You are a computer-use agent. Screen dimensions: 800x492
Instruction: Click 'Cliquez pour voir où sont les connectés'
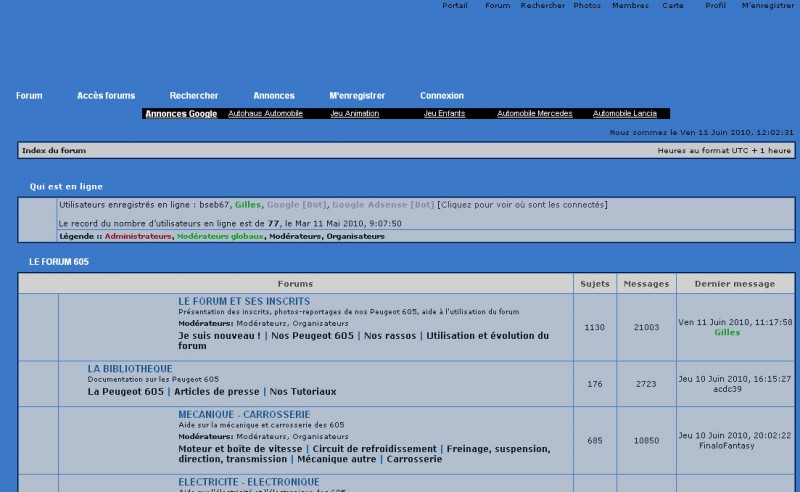(x=522, y=205)
